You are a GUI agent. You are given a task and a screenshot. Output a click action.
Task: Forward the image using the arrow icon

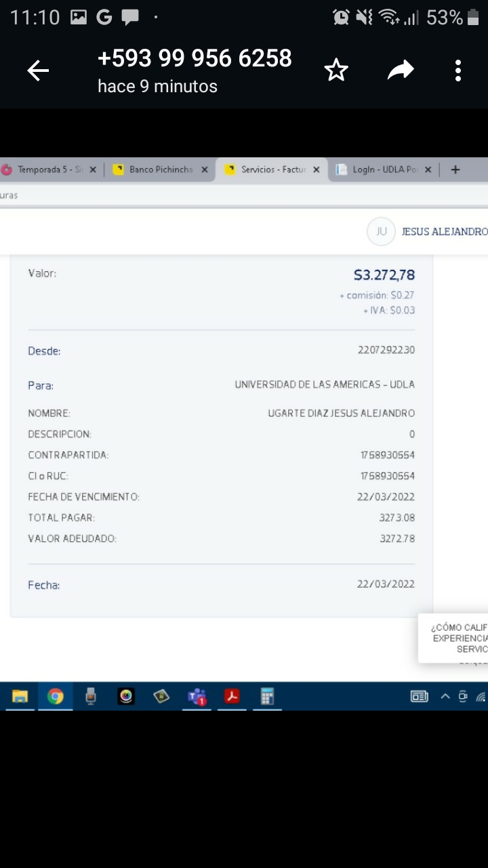pos(401,71)
